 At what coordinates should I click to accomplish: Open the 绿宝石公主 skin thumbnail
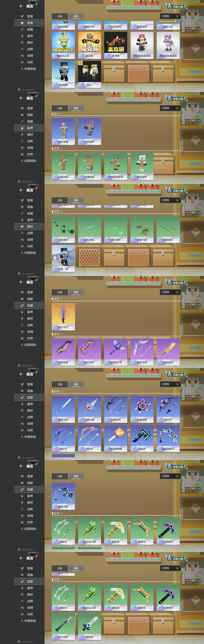[63, 45]
